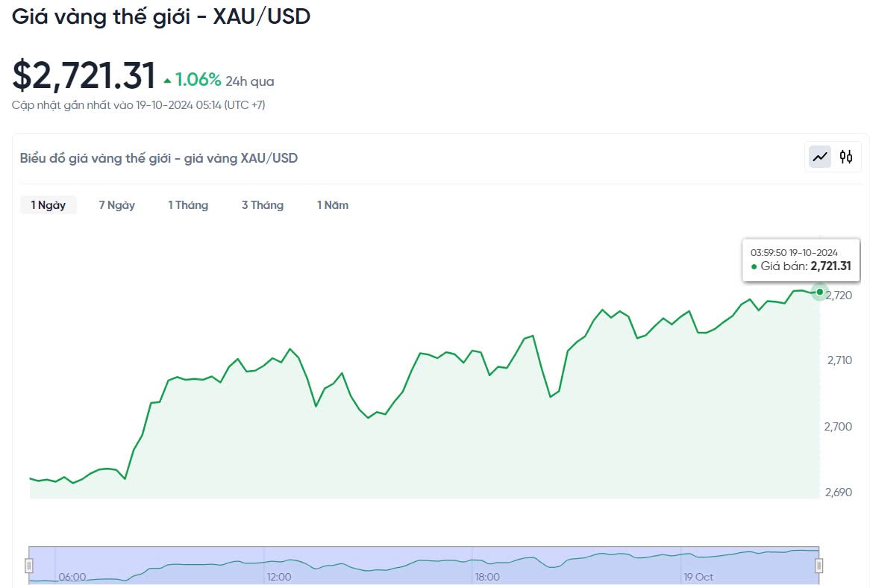Click the right handle of range navigator
Viewport: 870px width, 588px height.
[819, 565]
